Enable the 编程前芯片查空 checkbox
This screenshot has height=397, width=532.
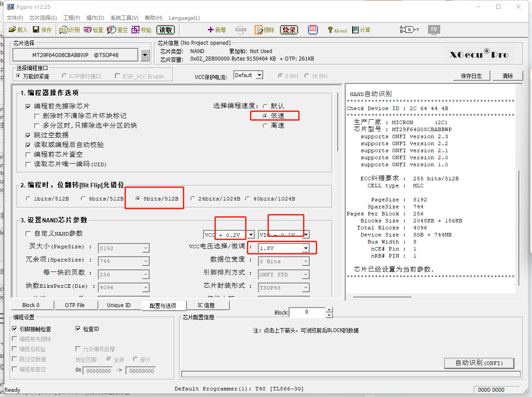(x=29, y=154)
